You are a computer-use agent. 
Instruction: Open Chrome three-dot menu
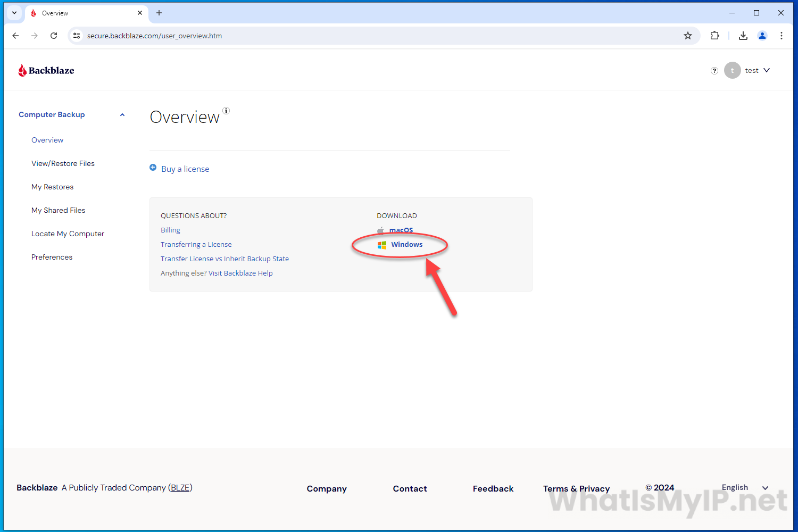[782, 36]
